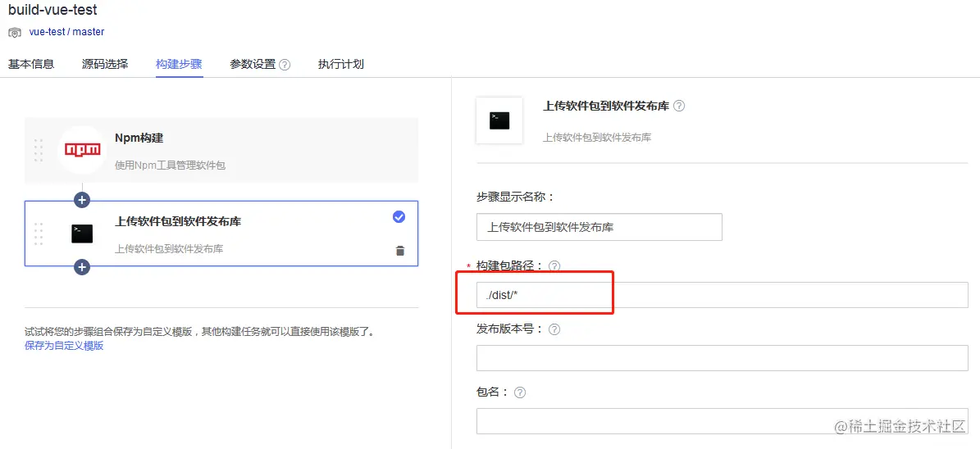
Task: Select the 构建步骤 tab
Action: coord(179,64)
